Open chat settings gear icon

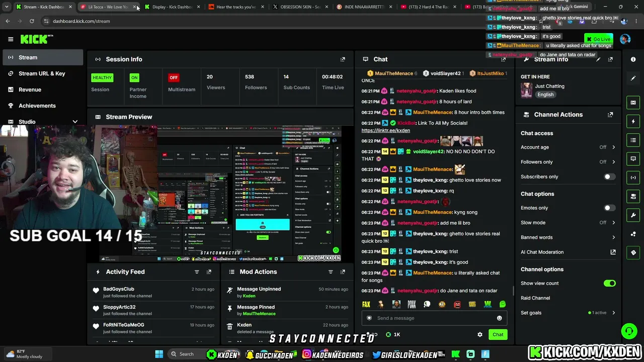[480, 335]
